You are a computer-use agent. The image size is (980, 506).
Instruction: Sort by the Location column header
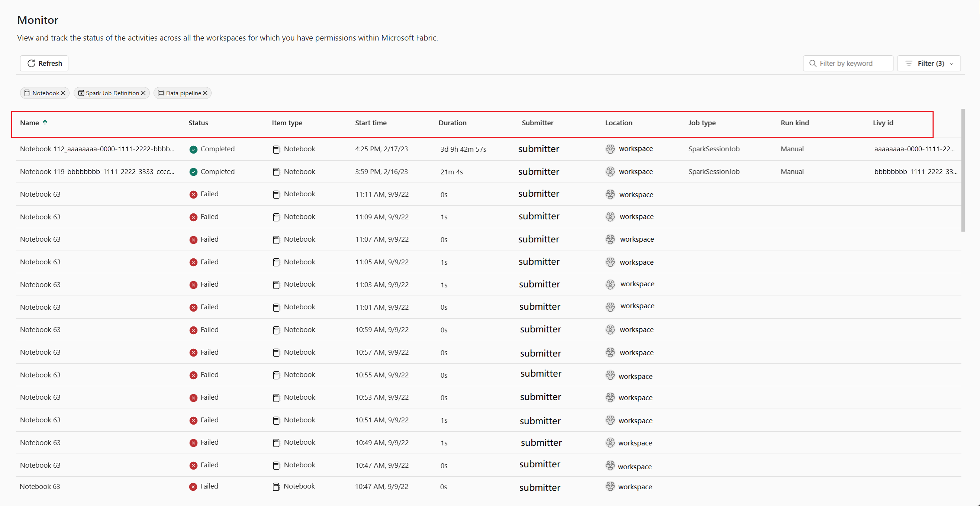click(619, 123)
